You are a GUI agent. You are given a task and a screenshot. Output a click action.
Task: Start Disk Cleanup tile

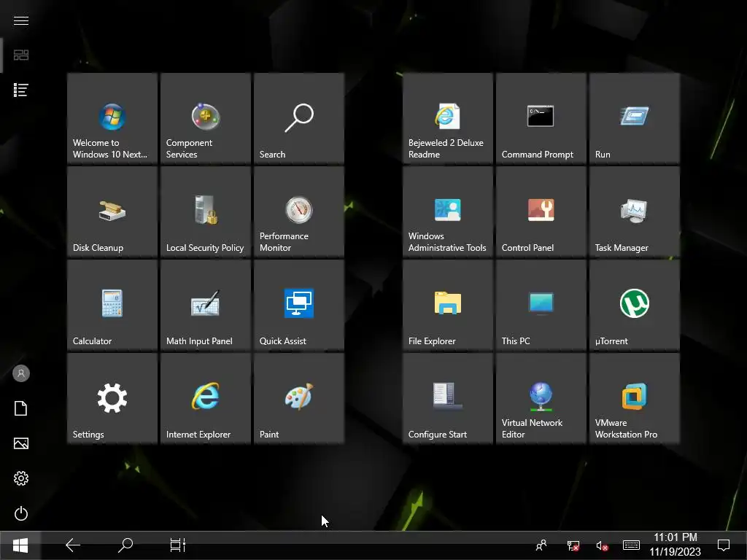pyautogui.click(x=112, y=212)
